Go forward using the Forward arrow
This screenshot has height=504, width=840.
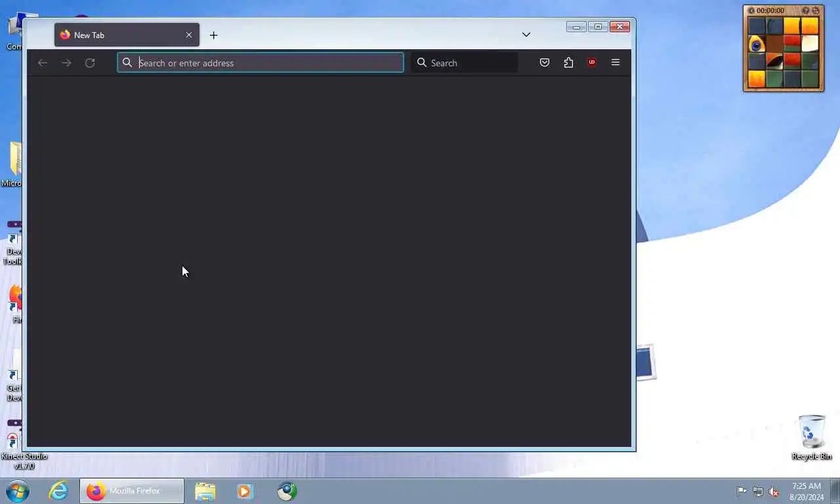click(x=66, y=63)
